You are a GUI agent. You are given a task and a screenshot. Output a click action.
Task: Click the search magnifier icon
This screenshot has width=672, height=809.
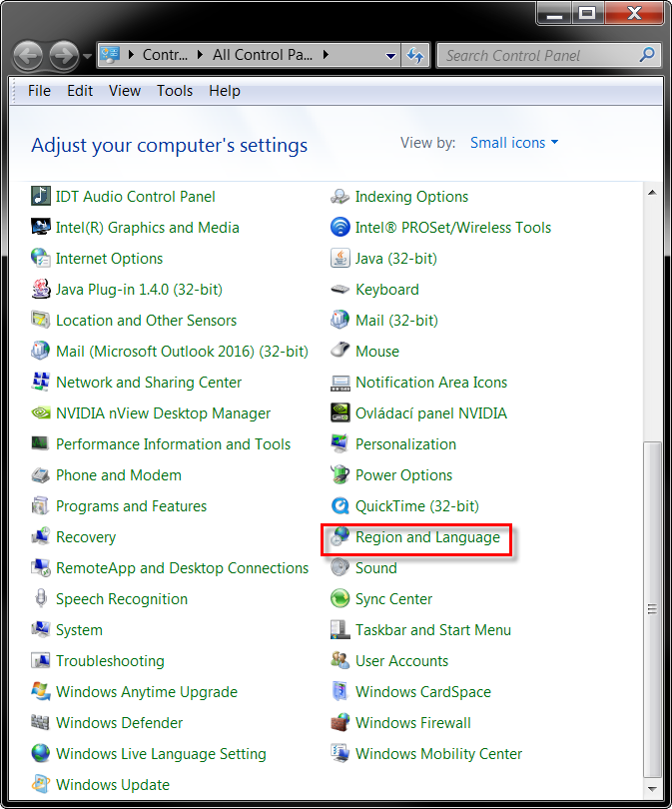pyautogui.click(x=647, y=55)
